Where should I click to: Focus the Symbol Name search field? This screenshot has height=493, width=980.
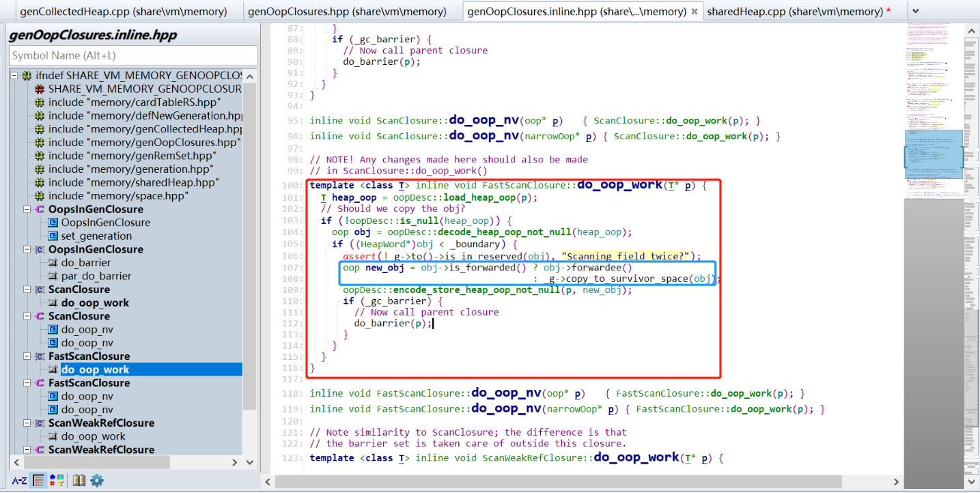(x=133, y=55)
